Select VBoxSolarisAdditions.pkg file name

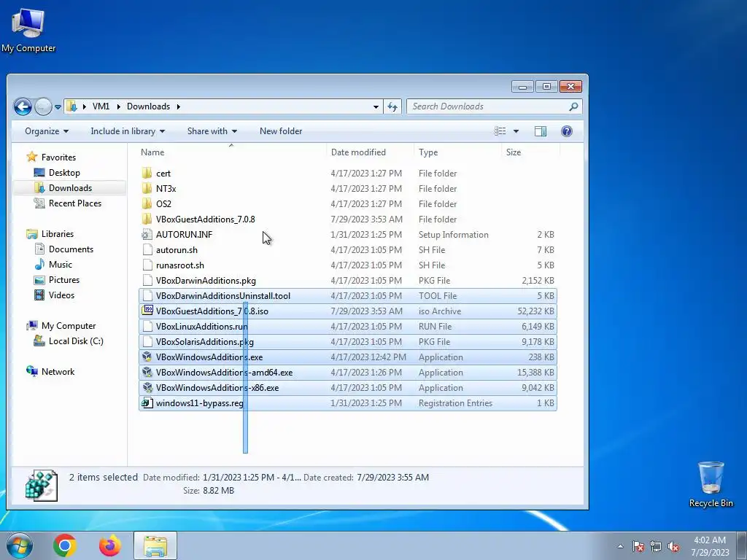pos(205,342)
